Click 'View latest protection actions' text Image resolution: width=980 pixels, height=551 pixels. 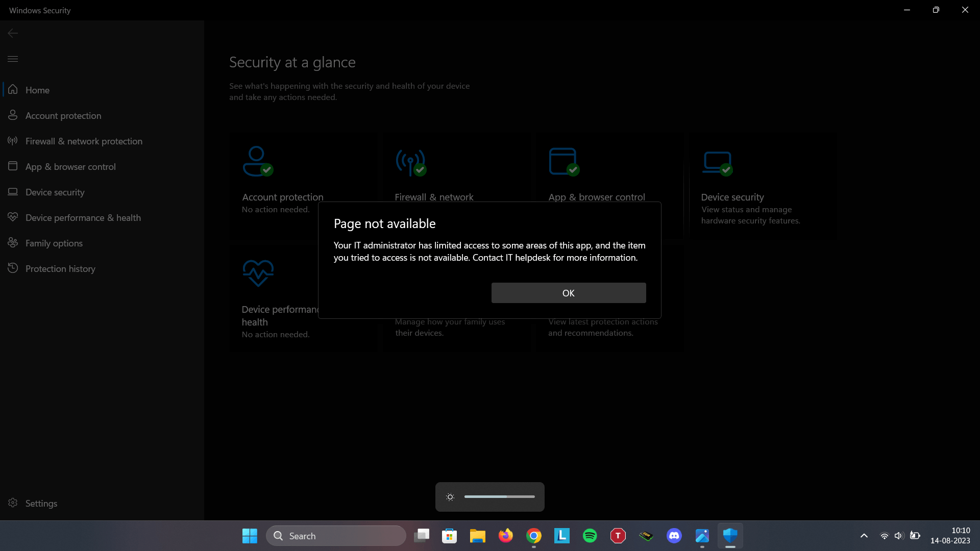coord(603,322)
